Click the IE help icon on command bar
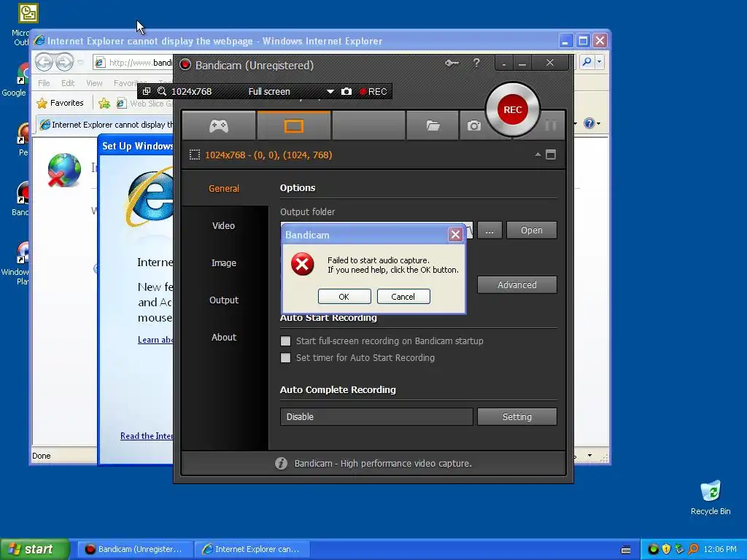Image resolution: width=747 pixels, height=560 pixels. (x=589, y=123)
